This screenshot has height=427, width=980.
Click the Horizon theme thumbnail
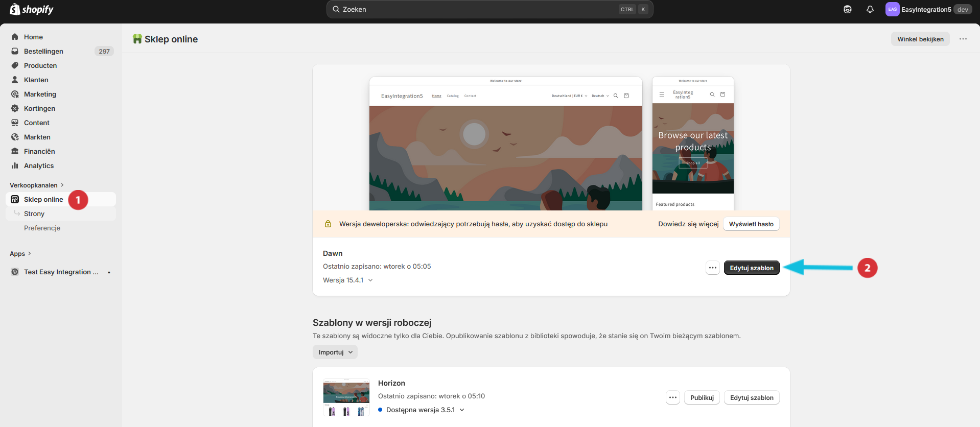346,397
